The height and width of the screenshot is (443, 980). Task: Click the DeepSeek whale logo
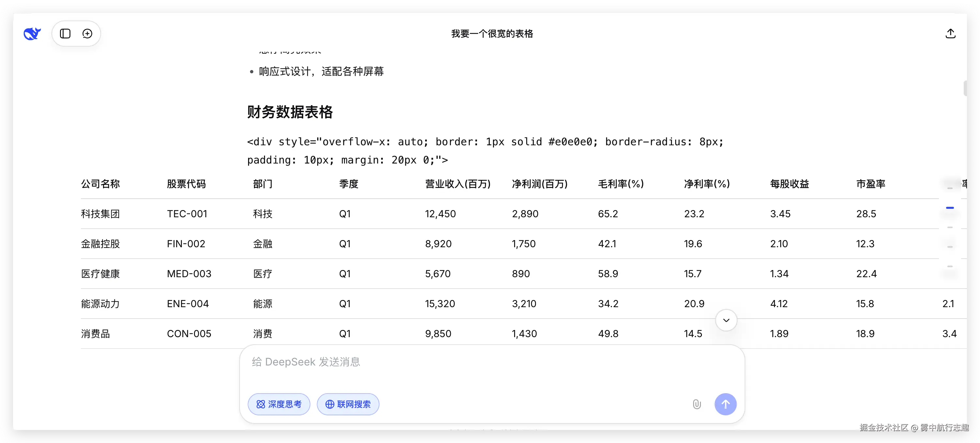coord(32,34)
